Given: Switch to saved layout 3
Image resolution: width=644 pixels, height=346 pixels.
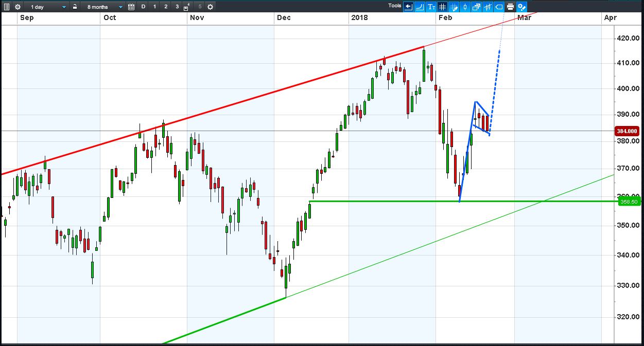Looking at the screenshot, I should tap(177, 7).
